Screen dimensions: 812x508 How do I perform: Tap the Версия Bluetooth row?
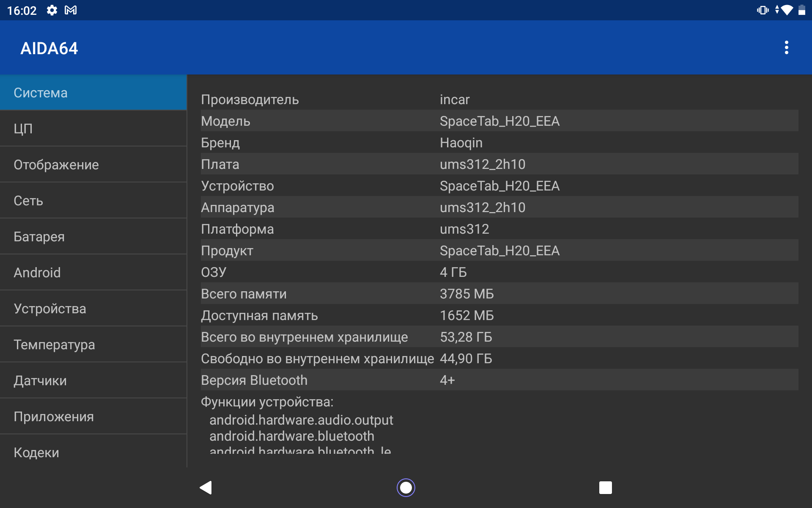[499, 380]
